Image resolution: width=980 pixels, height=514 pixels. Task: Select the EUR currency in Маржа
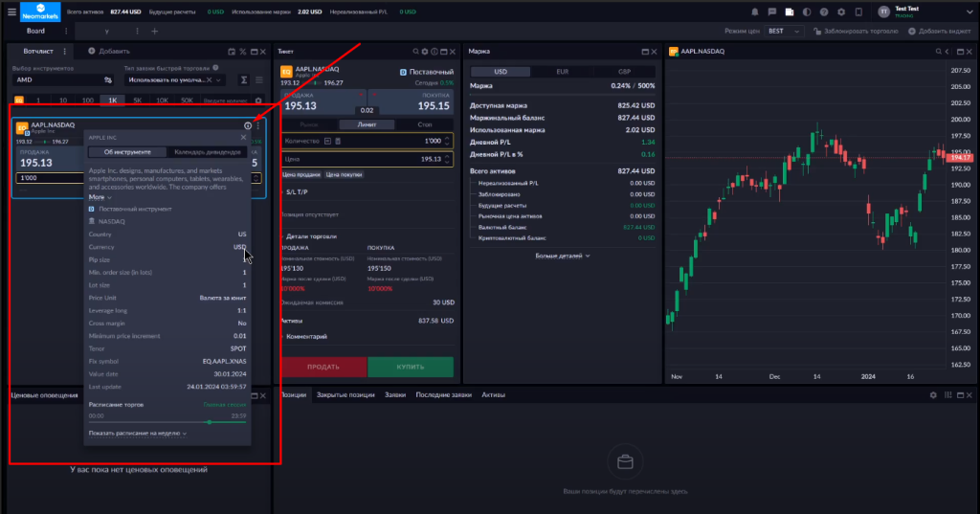[x=563, y=72]
